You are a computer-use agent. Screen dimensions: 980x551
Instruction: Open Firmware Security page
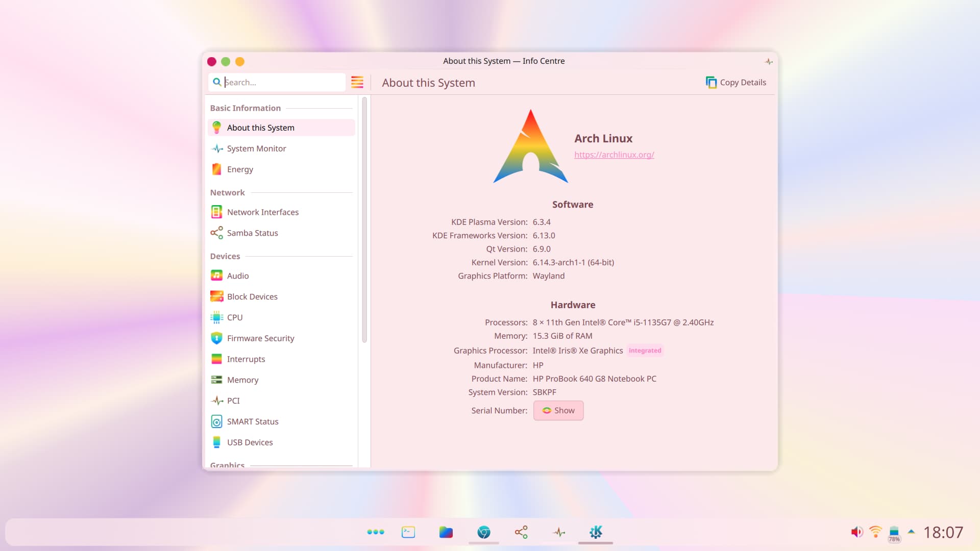(281, 338)
